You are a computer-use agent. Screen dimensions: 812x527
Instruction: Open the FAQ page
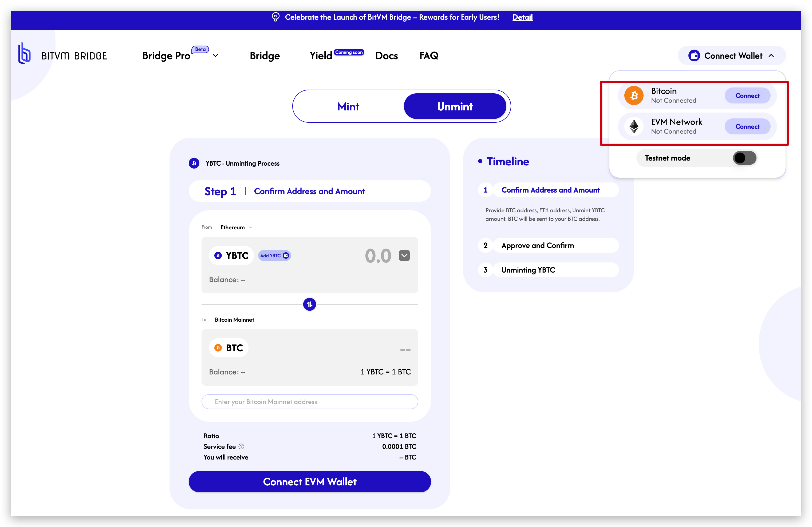click(428, 55)
